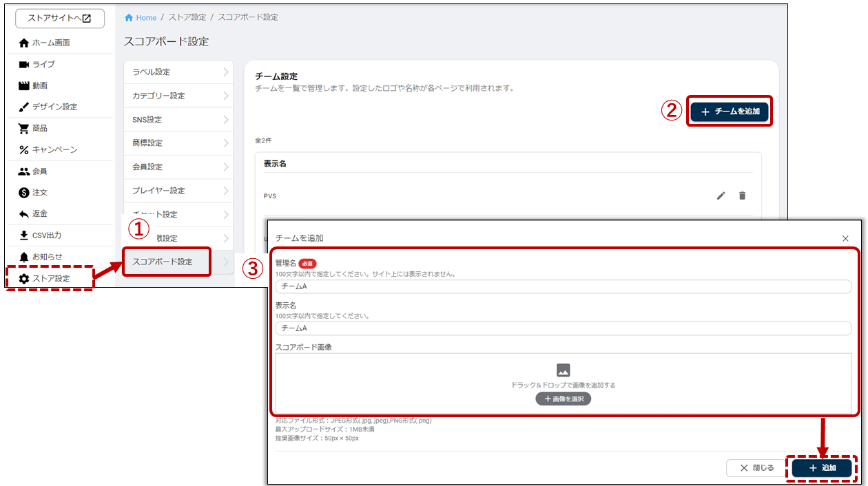Select ラベル設定 in the settings list
The image size is (868, 486).
point(179,72)
